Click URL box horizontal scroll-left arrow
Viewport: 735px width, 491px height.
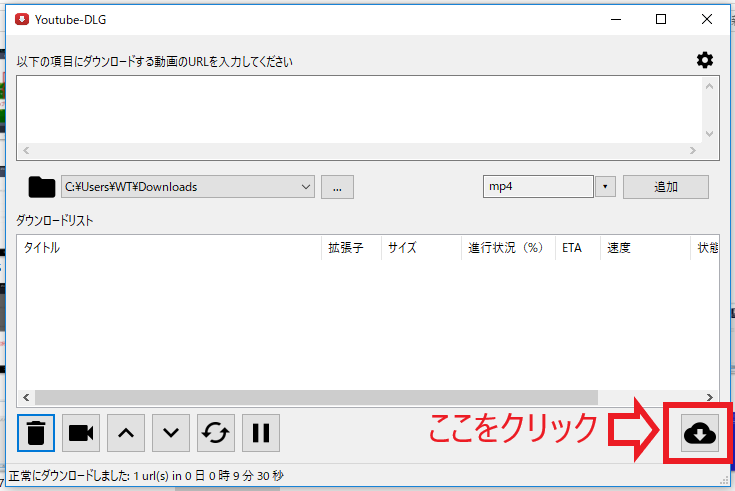[x=26, y=151]
